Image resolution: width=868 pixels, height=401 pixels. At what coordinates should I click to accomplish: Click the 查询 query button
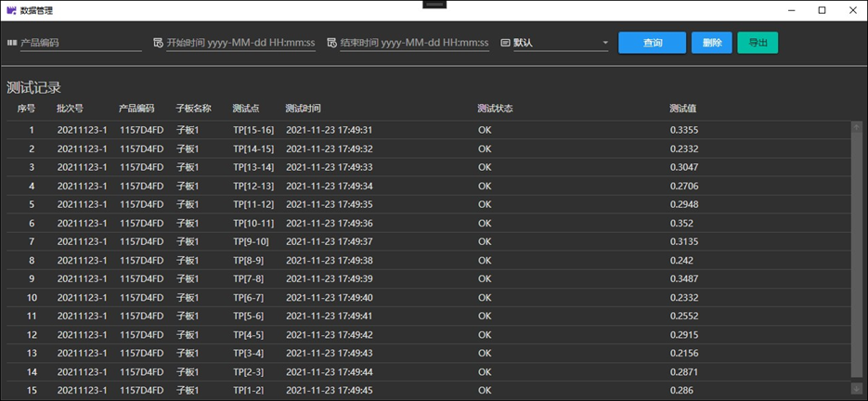pyautogui.click(x=652, y=43)
